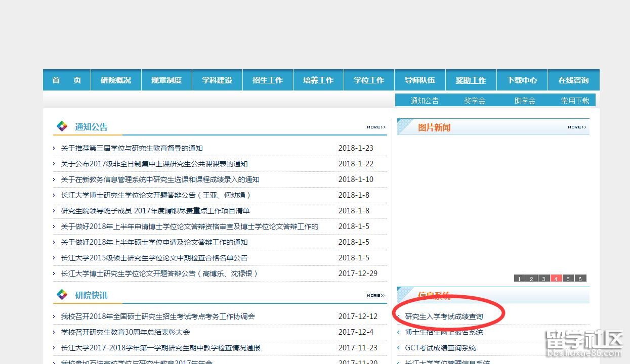Open the circled 研究生入学考试成绩查询 link
Viewport: 630px width, 364px height.
click(x=444, y=316)
